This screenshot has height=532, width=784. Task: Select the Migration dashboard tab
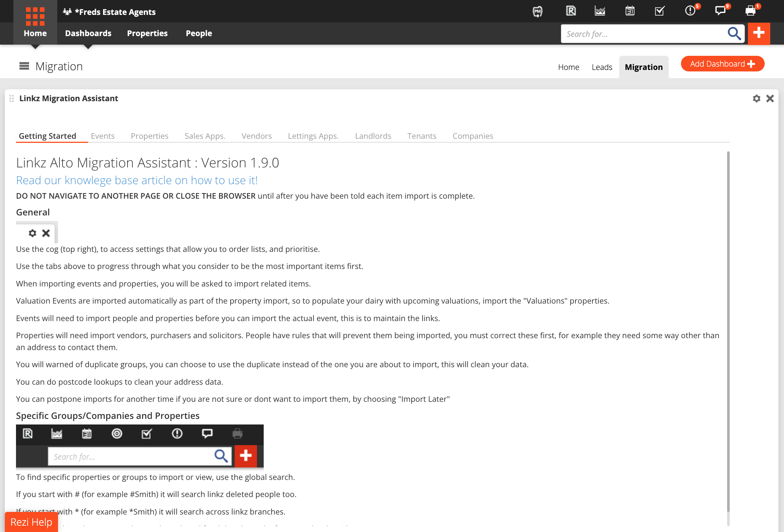click(644, 67)
